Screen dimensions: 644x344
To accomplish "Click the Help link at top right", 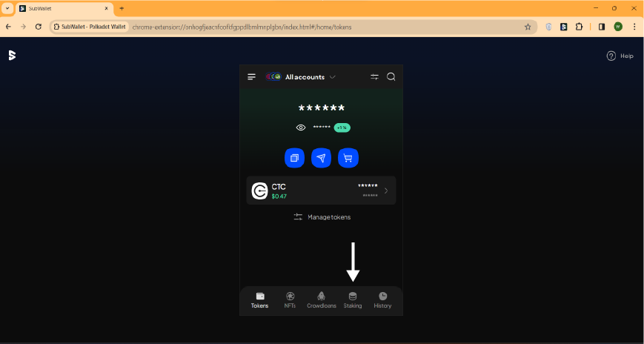I will (620, 56).
